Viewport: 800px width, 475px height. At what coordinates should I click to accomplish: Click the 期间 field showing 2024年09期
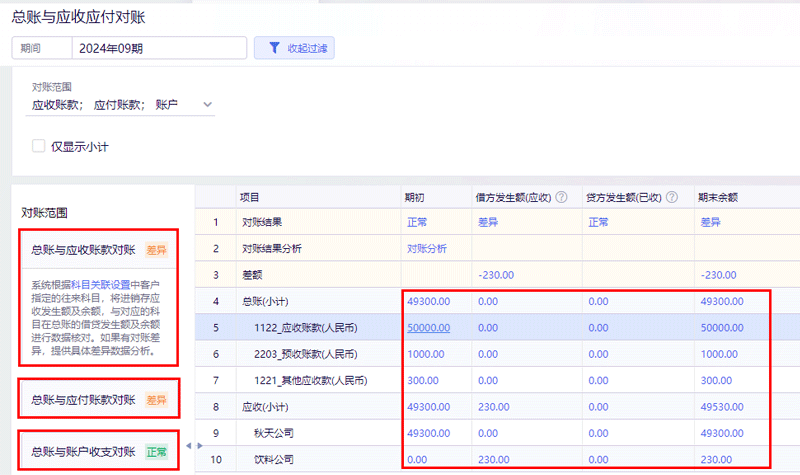coord(159,48)
